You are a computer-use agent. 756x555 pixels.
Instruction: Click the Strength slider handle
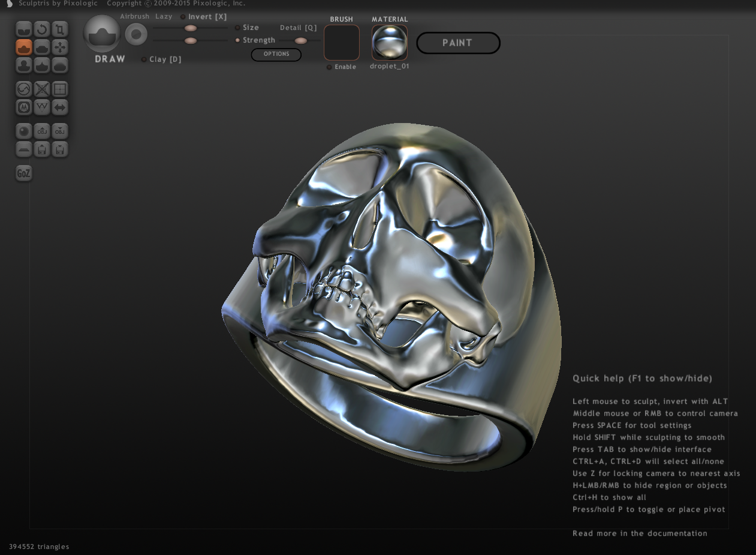(x=191, y=41)
